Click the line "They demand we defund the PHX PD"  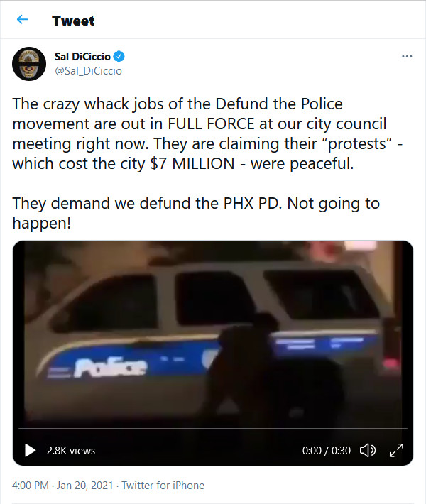(x=147, y=204)
